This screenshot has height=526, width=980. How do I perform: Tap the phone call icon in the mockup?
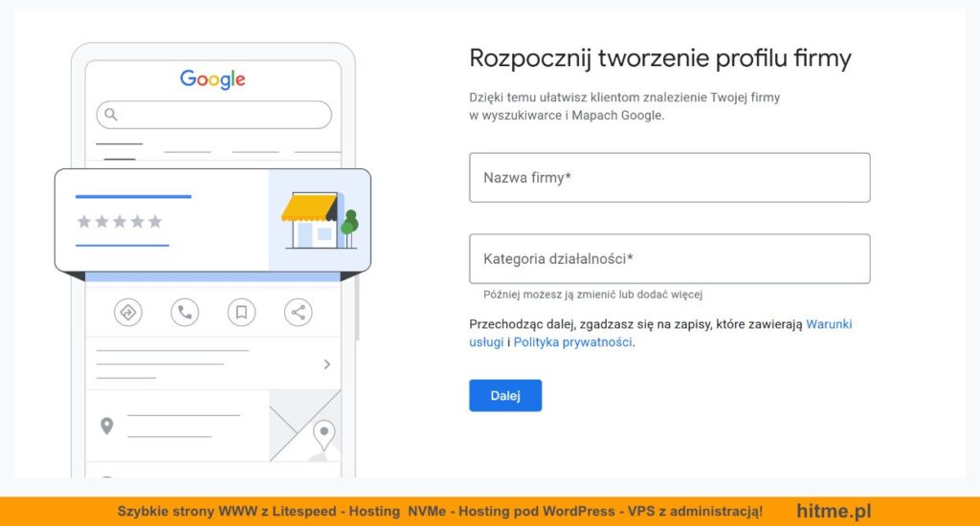pyautogui.click(x=185, y=312)
